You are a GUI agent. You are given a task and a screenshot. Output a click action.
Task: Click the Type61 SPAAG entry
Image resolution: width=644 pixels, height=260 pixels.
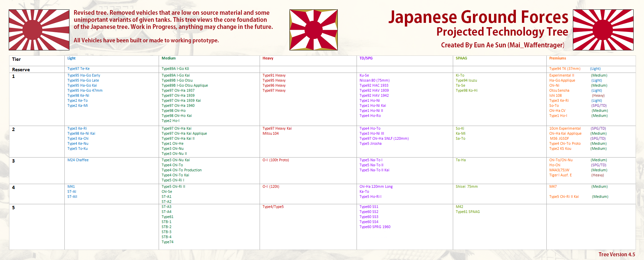[x=468, y=212]
